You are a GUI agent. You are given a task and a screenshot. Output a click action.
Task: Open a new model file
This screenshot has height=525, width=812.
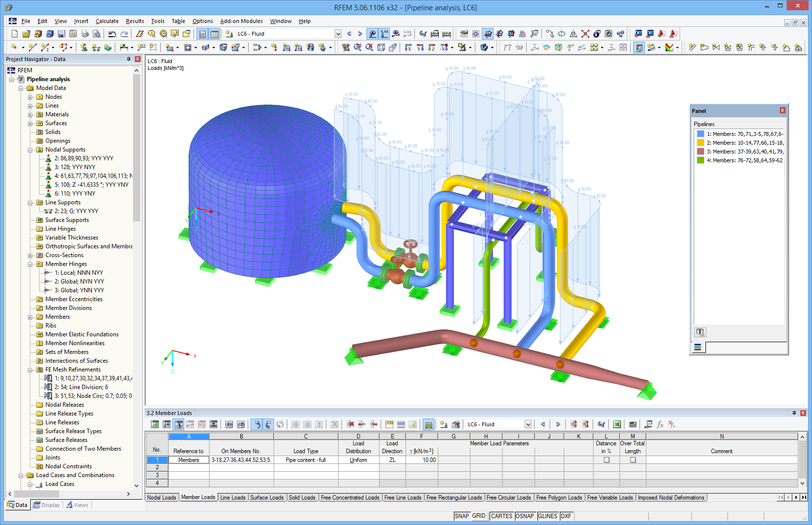(x=14, y=34)
